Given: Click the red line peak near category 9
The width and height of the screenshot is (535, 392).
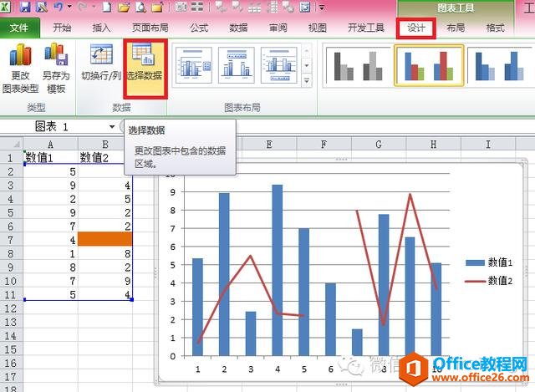Looking at the screenshot, I should point(410,195).
